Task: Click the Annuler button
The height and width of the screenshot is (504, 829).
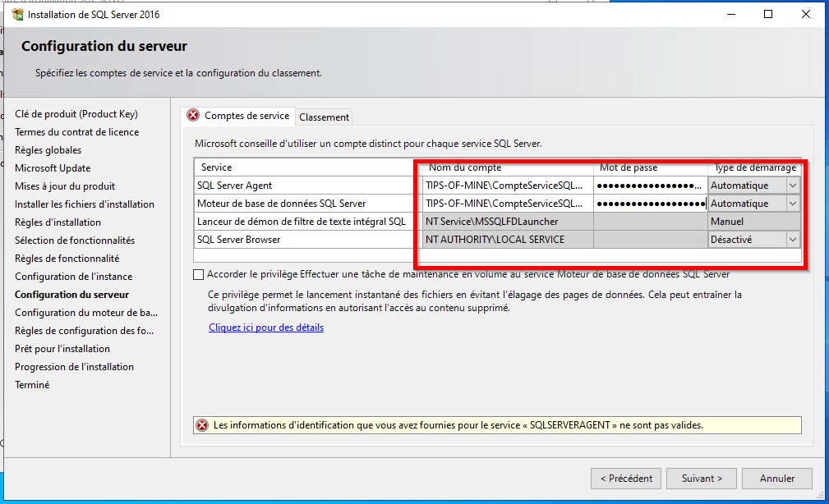Action: click(777, 479)
